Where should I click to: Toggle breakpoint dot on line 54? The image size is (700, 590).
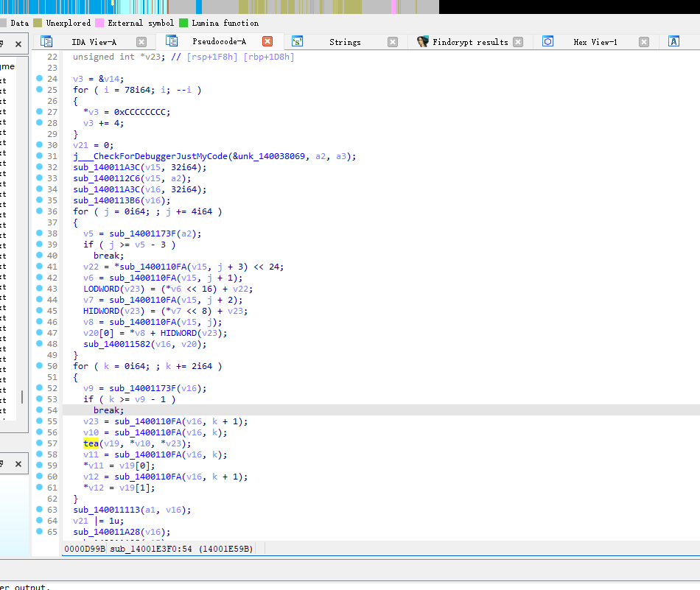(x=39, y=410)
